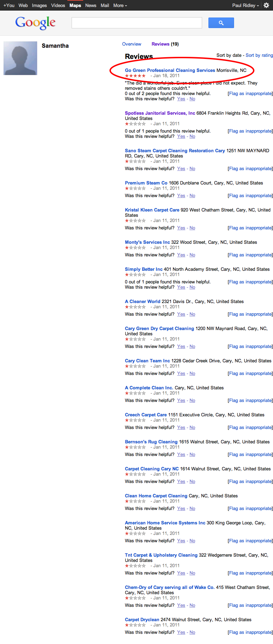Open Cary Clean Team Inc listing

tap(147, 361)
